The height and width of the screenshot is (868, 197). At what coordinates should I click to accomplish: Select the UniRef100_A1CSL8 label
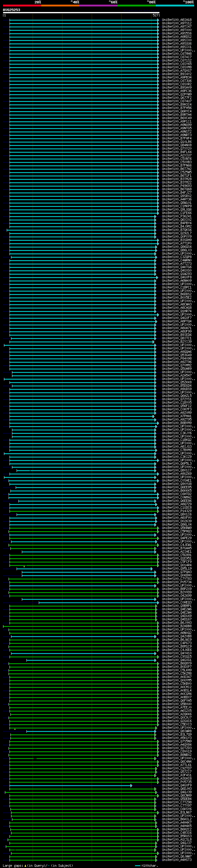177,839
